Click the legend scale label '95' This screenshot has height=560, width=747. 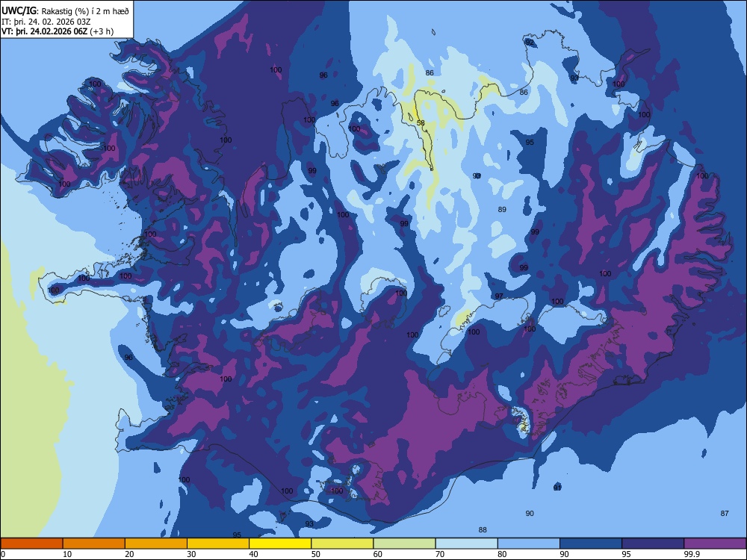[x=627, y=554]
